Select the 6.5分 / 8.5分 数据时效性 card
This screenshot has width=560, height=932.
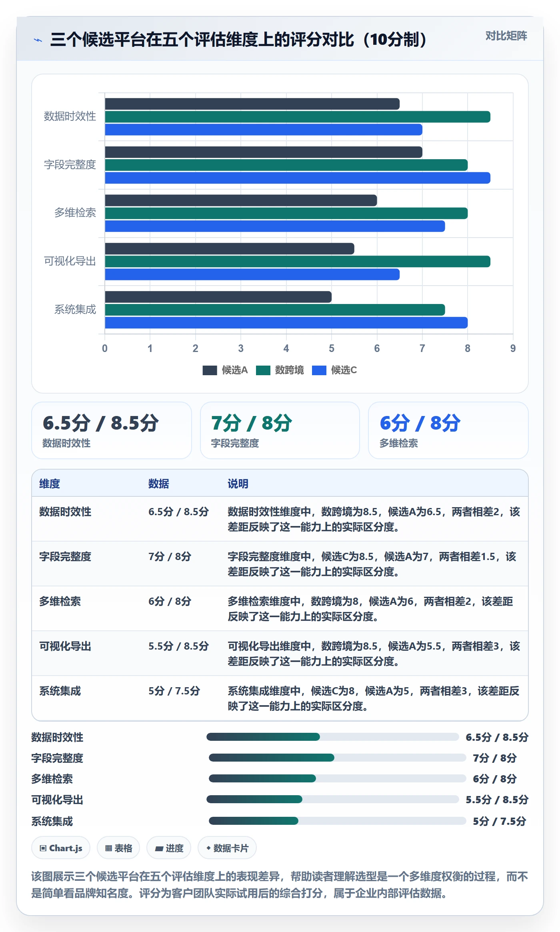point(112,430)
